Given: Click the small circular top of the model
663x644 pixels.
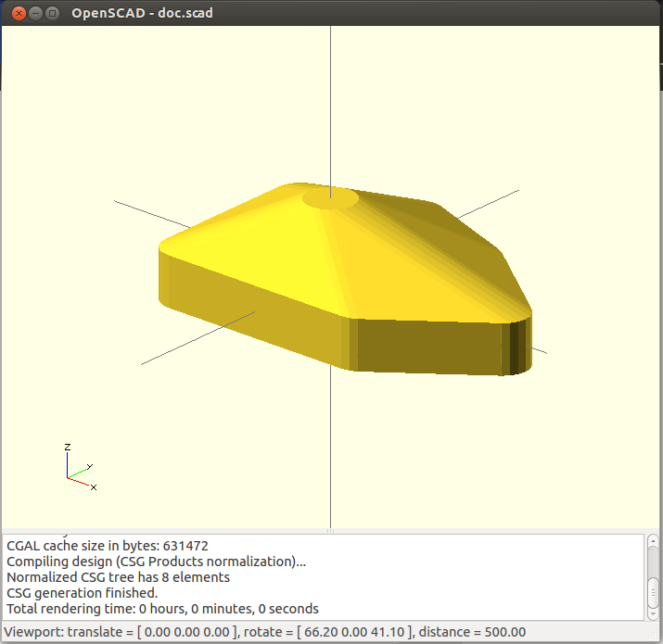Looking at the screenshot, I should (331, 196).
